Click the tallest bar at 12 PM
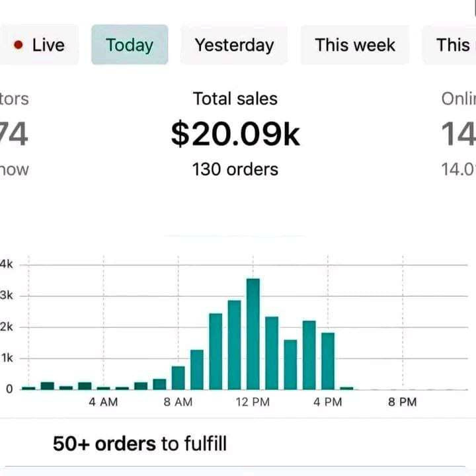Image resolution: width=476 pixels, height=476 pixels. (x=253, y=334)
